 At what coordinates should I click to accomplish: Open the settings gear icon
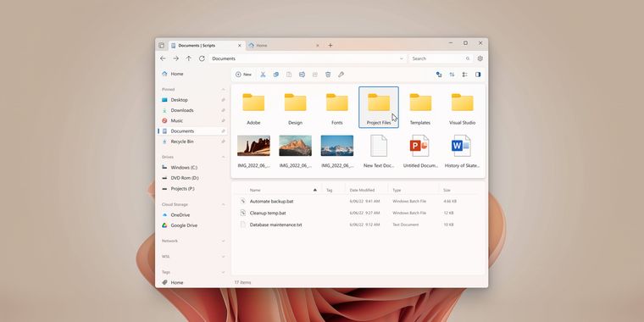pyautogui.click(x=480, y=58)
